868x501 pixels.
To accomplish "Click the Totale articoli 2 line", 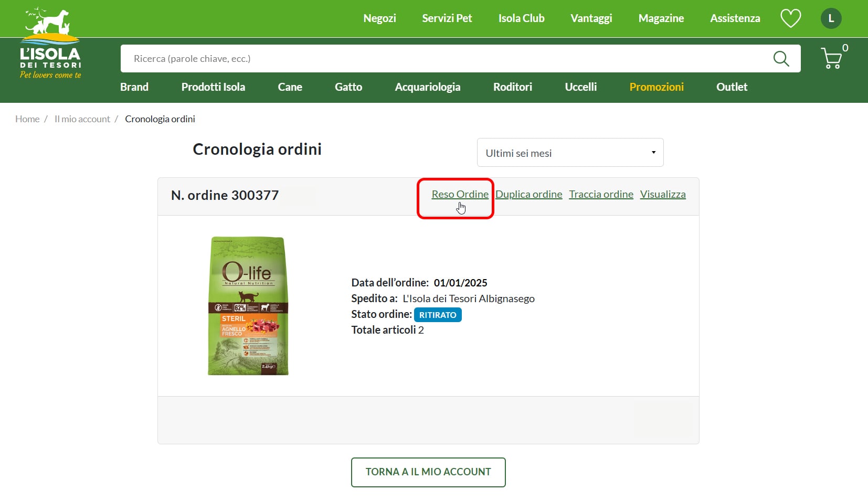I will tap(387, 330).
